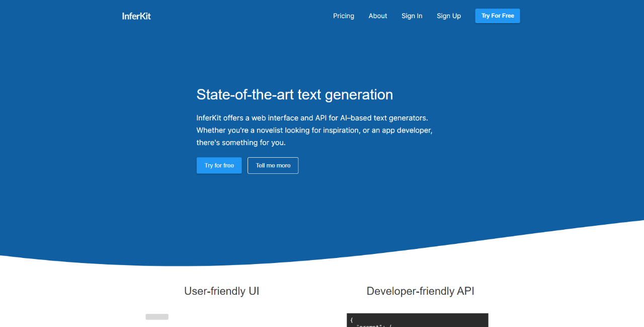Click the Developer-friendly API heading
The width and height of the screenshot is (644, 327).
[x=421, y=291]
